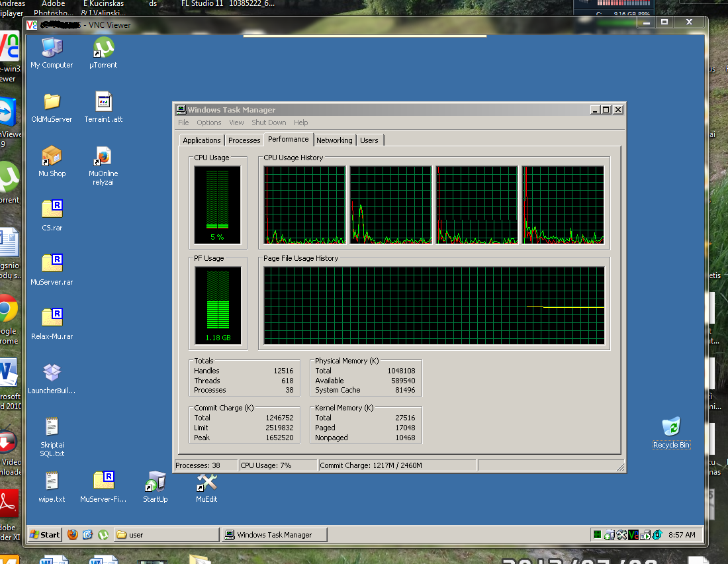Click the Commit Charge Limit value 2519832

point(279,428)
